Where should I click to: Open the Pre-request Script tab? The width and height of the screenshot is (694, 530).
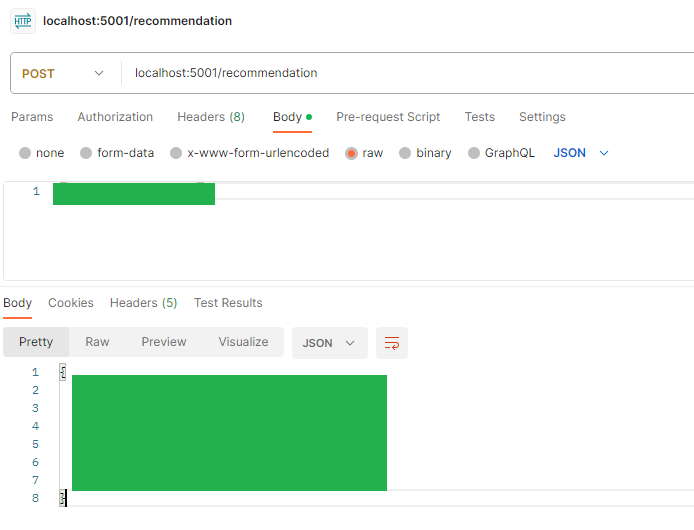(388, 117)
